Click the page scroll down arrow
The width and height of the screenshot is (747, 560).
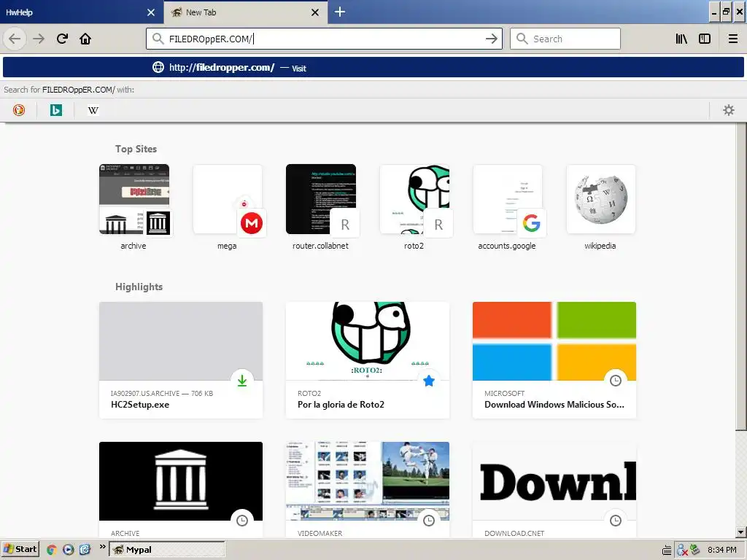point(741,532)
